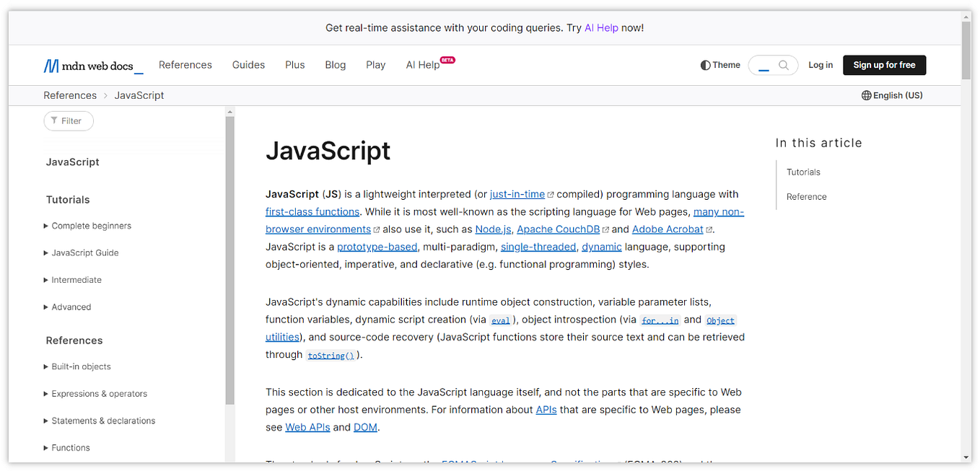Viewport: 980px width, 471px height.
Task: Expand the Complete beginners section
Action: point(91,226)
